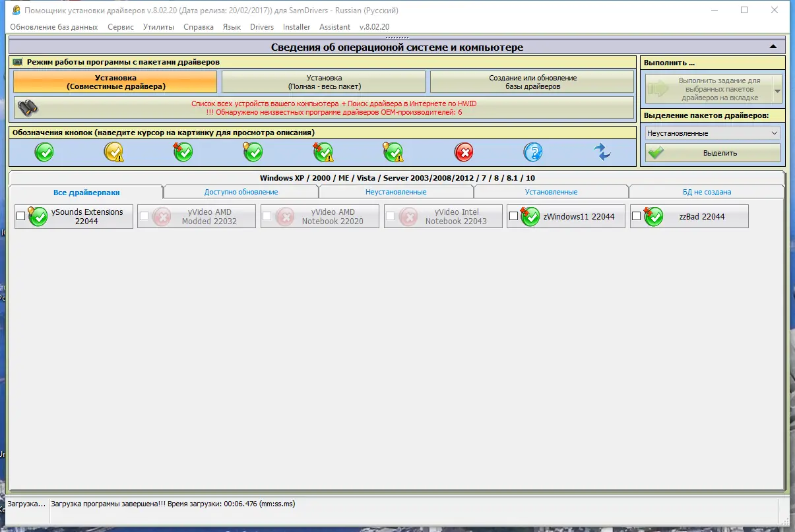This screenshot has width=795, height=532.
Task: Click Список всех устройств вашего компьютера button
Action: point(324,107)
